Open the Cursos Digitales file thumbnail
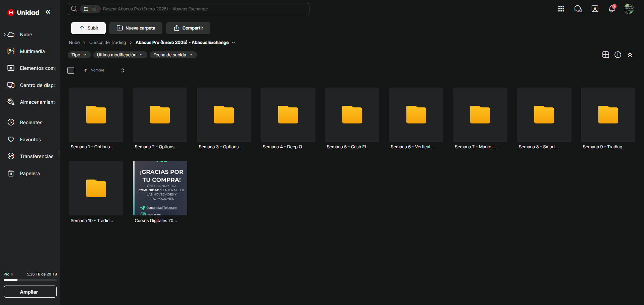Viewport: 644px width, 305px height. (x=160, y=188)
